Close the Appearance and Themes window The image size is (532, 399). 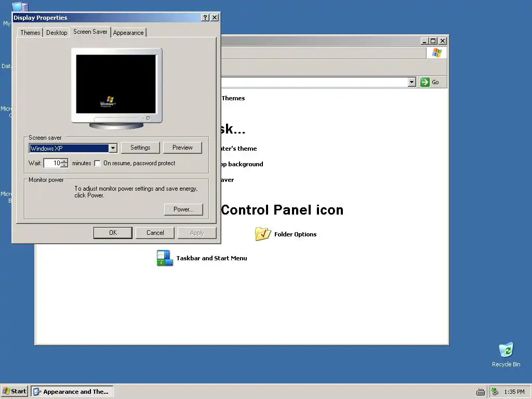[x=443, y=41]
